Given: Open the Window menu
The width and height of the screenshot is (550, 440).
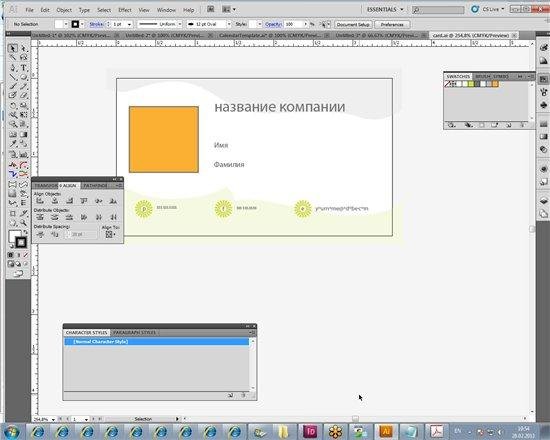Looking at the screenshot, I should [x=166, y=10].
